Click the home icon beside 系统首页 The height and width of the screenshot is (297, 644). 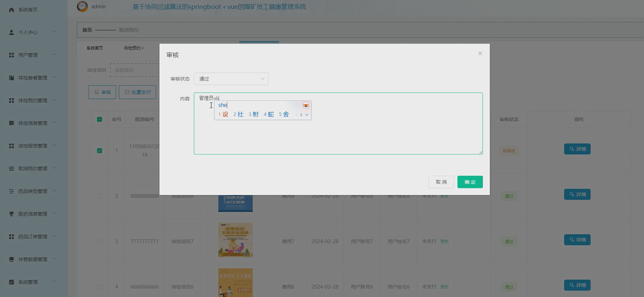tap(11, 10)
